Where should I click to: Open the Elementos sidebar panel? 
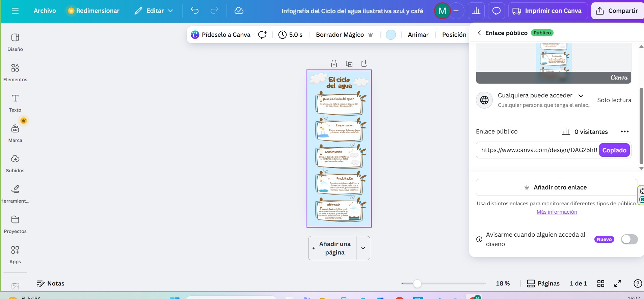15,72
